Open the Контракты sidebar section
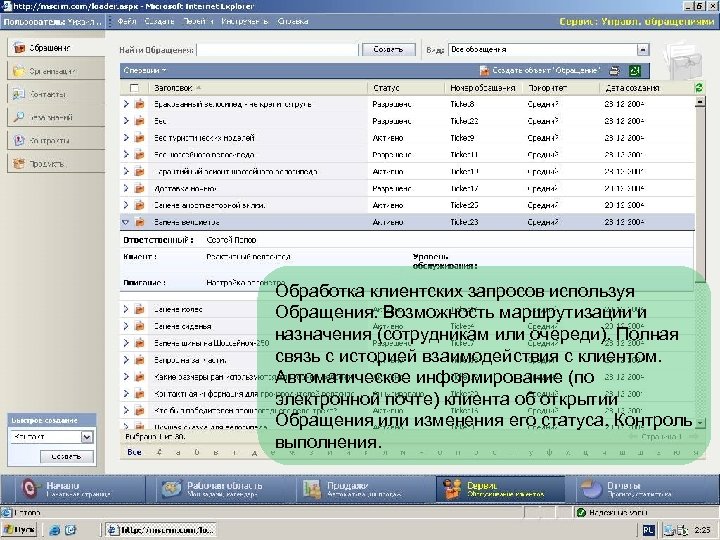This screenshot has height=540, width=720. (x=56, y=140)
